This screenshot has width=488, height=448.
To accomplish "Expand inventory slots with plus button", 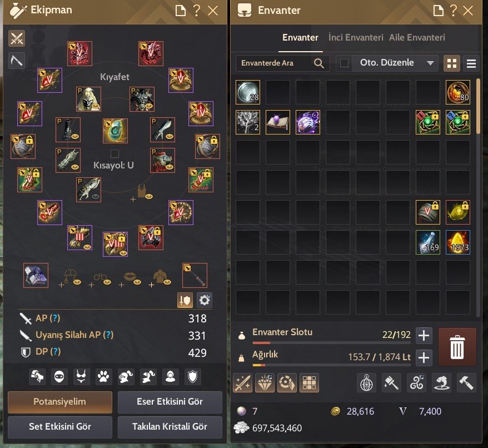I will click(424, 336).
